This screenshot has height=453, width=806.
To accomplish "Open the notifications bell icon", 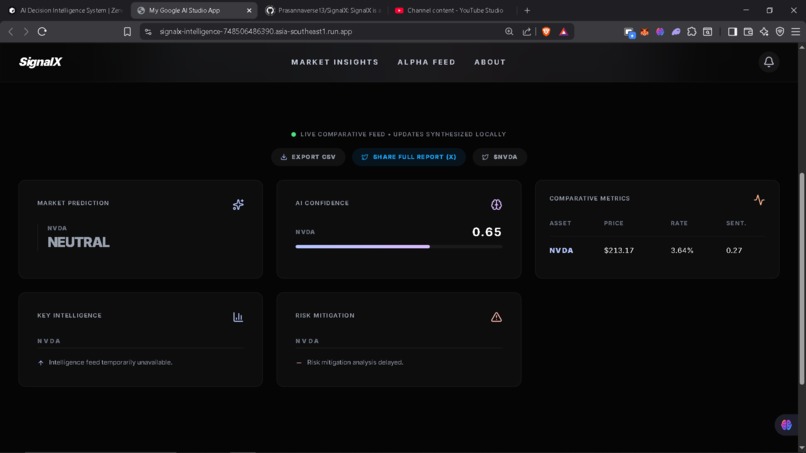I will pyautogui.click(x=768, y=62).
